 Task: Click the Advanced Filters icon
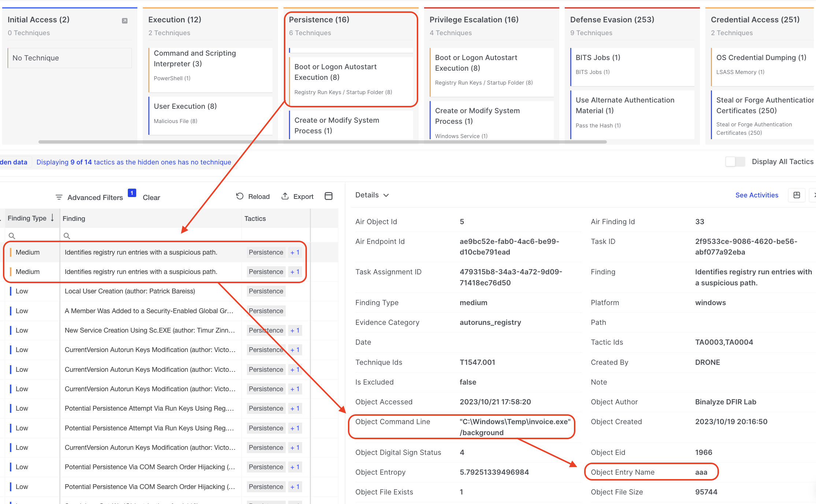59,197
